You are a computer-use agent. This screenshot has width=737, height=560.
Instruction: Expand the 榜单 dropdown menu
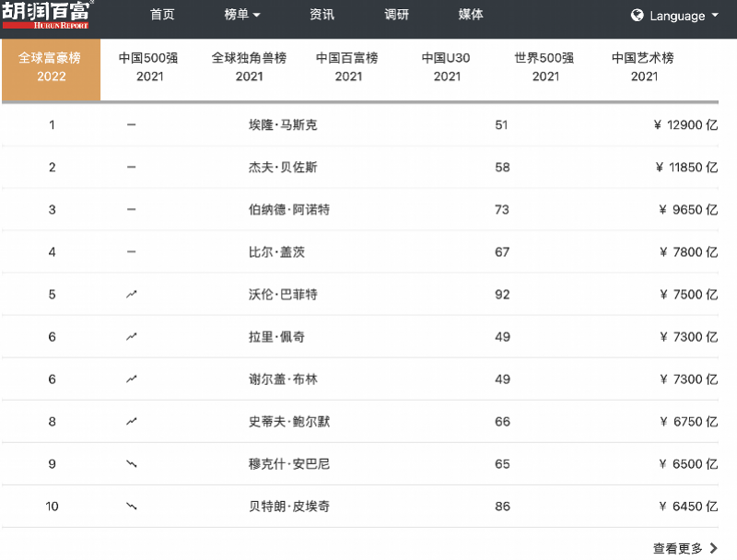pos(242,15)
